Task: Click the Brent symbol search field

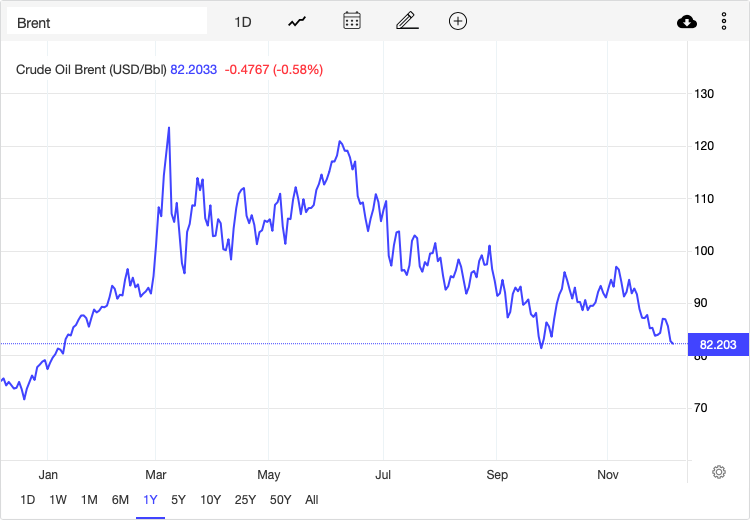Action: 107,22
